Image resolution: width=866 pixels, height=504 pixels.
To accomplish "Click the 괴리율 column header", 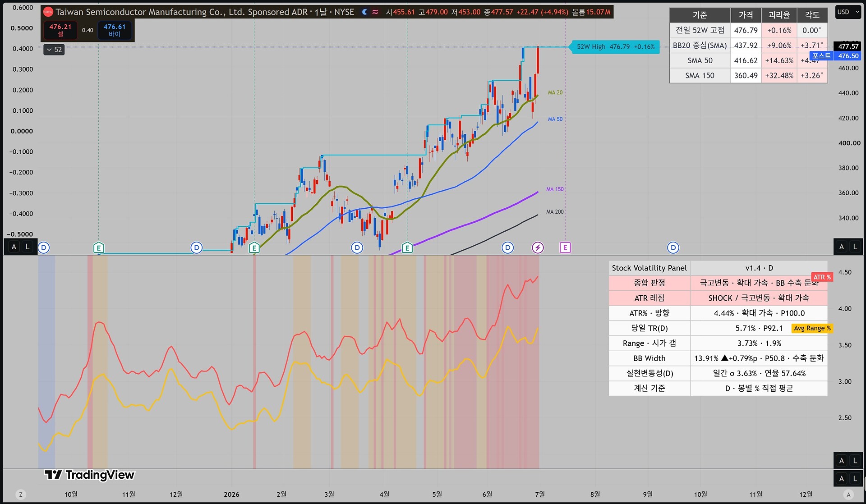I will click(779, 15).
